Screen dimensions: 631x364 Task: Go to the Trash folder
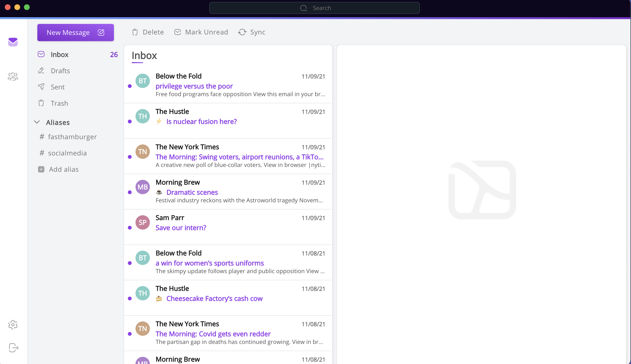tap(59, 103)
